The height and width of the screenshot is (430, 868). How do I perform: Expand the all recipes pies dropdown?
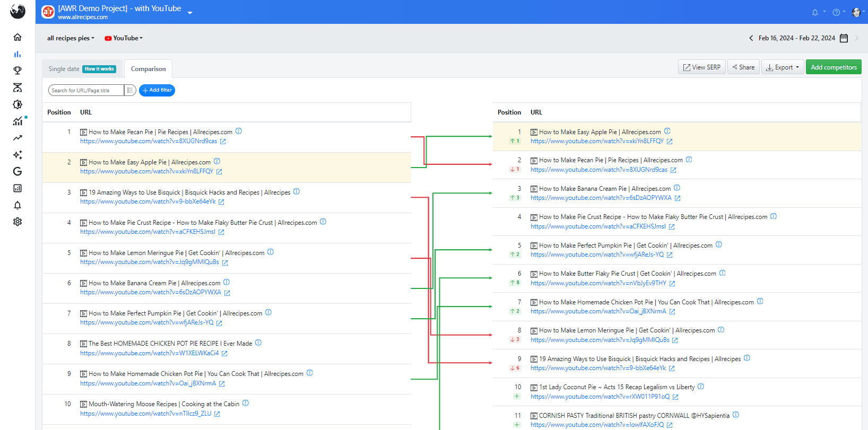coord(71,38)
